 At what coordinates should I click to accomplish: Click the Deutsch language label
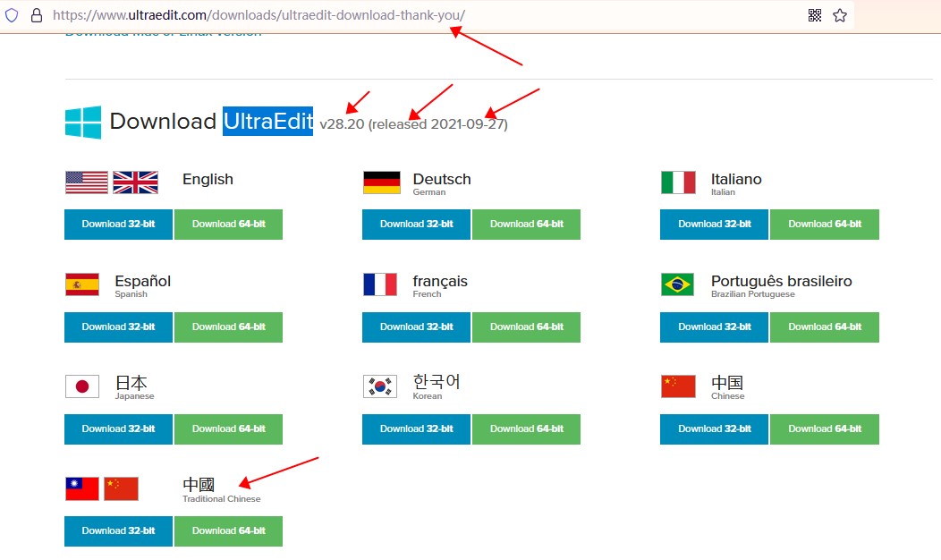pyautogui.click(x=442, y=180)
